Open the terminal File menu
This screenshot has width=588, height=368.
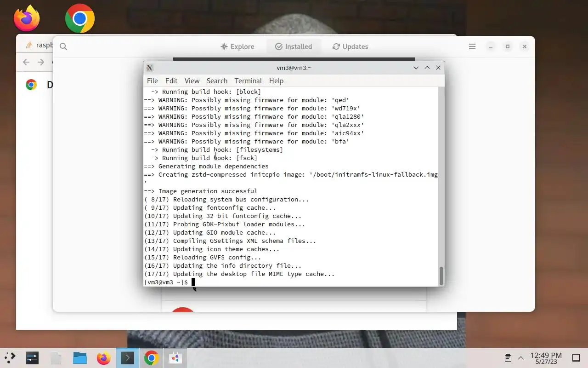point(152,80)
